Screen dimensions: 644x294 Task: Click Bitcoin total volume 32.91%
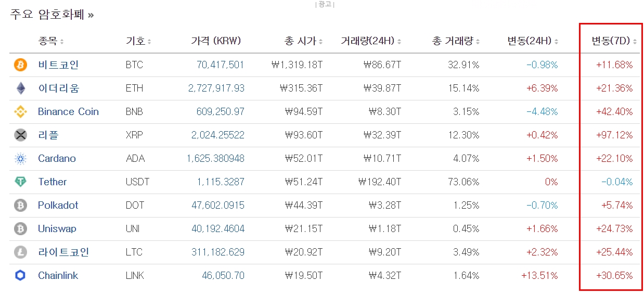coord(463,65)
